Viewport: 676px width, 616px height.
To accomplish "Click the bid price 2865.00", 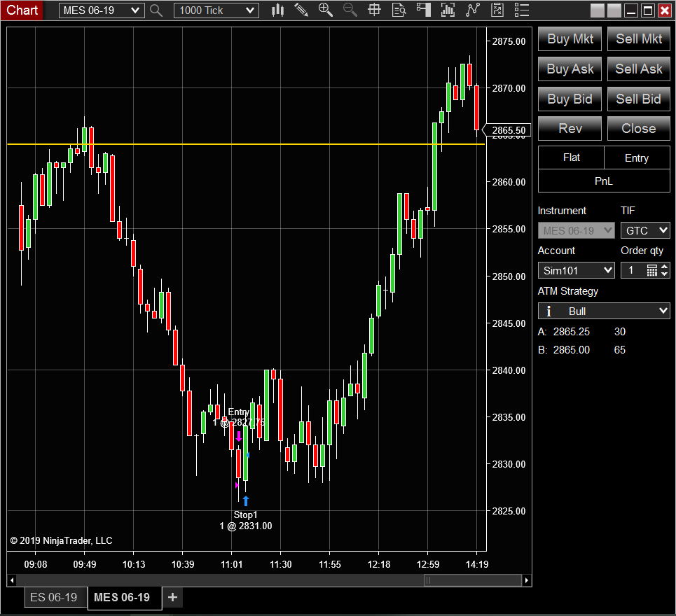I will [571, 350].
